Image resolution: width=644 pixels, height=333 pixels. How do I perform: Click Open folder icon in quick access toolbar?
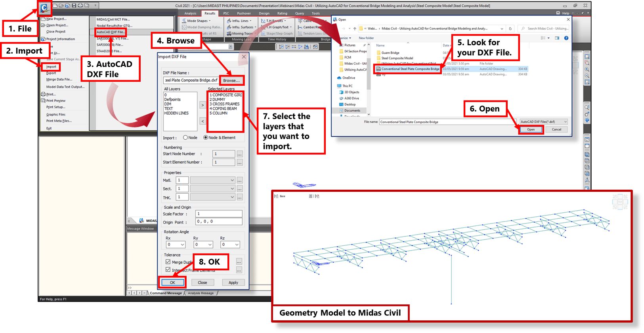[x=61, y=6]
